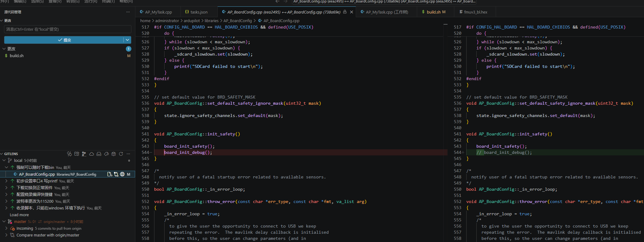Click compare changes icon on AP_BoardConfig.cpp row

(116, 174)
